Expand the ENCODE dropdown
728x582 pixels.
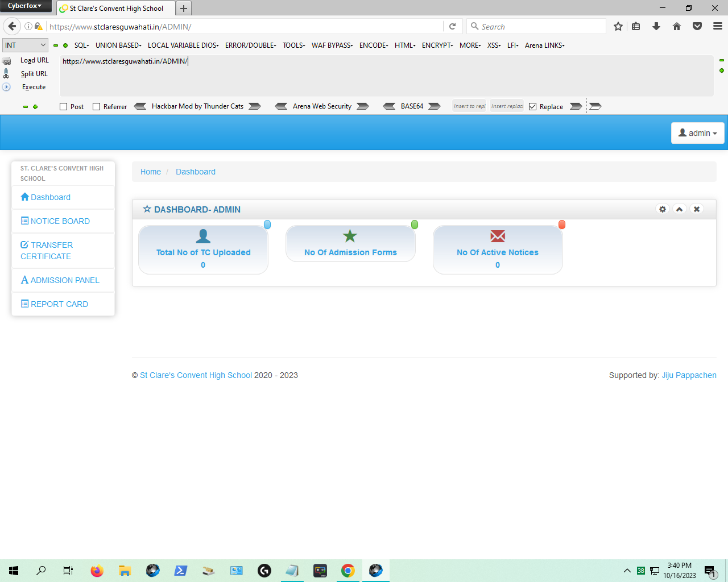coord(374,45)
